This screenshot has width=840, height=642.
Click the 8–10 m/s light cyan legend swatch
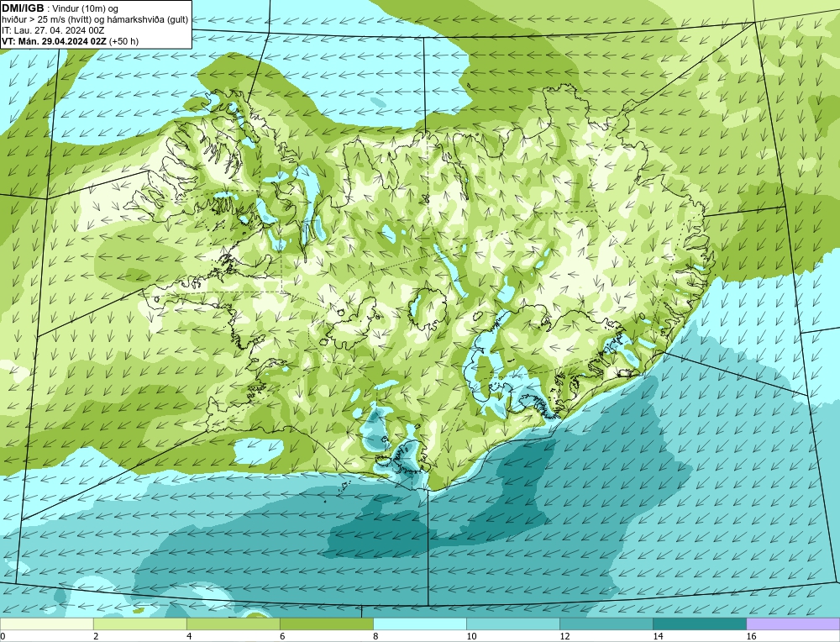pos(419,624)
